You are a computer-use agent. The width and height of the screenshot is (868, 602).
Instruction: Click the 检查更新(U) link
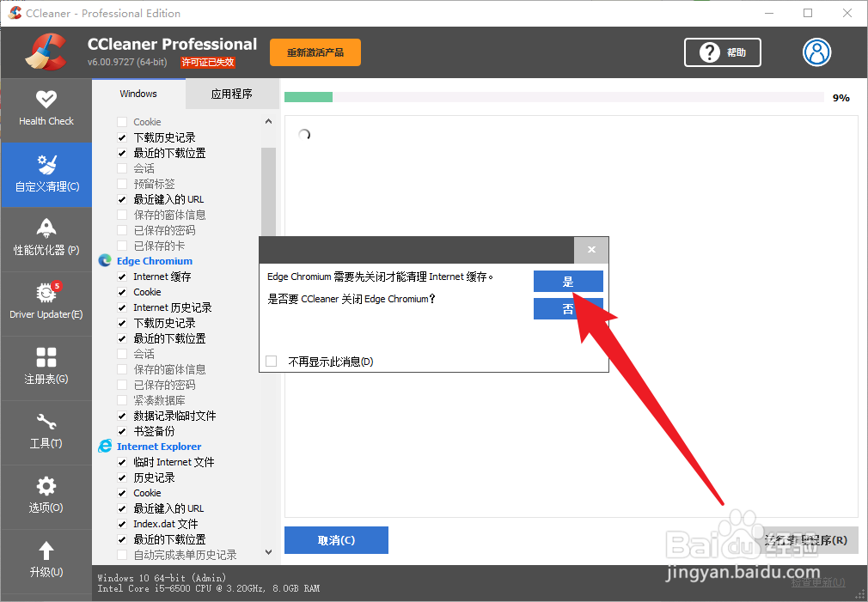coord(817,582)
